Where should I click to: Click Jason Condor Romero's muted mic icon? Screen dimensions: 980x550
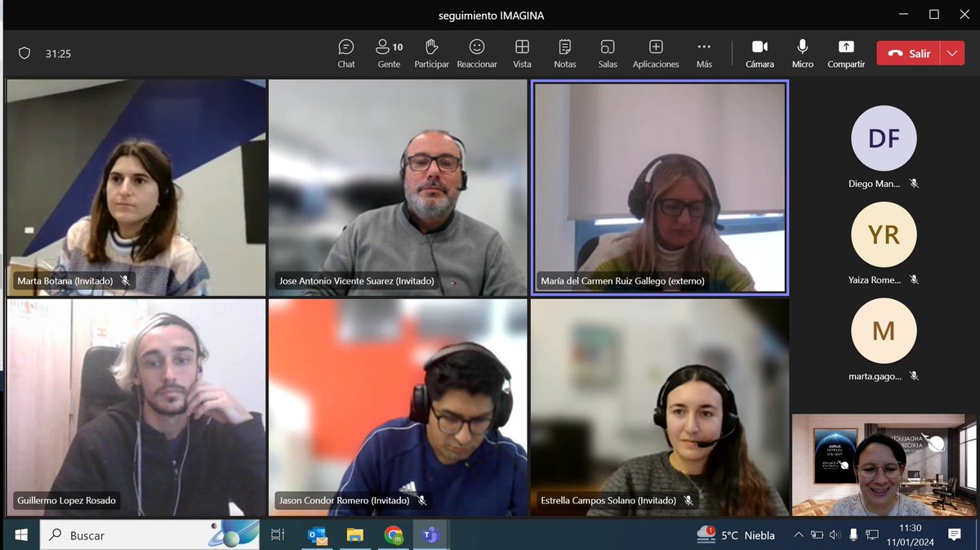(421, 500)
